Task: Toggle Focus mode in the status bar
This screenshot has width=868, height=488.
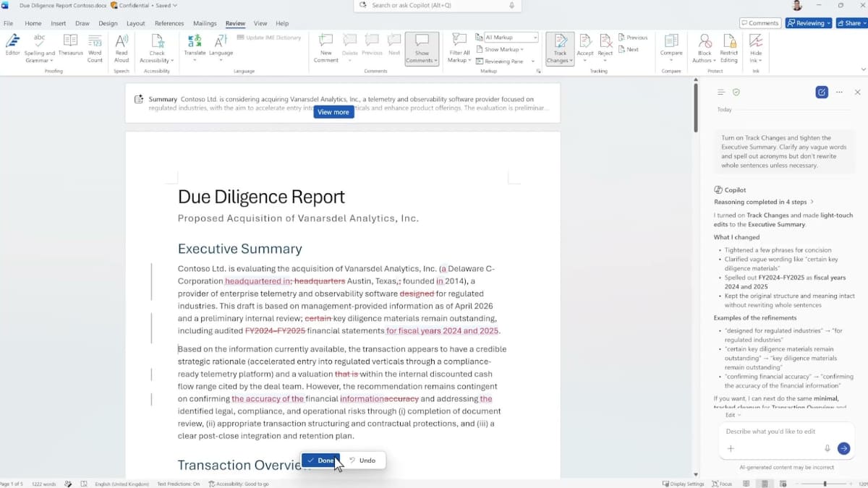Action: point(721,484)
